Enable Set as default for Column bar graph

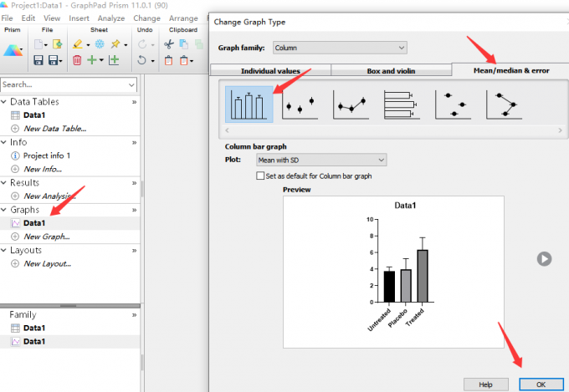[260, 176]
